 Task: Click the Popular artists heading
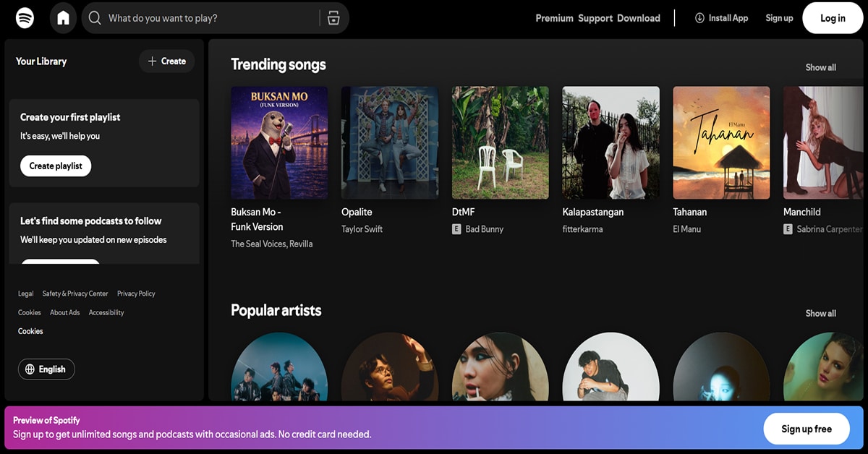(276, 310)
